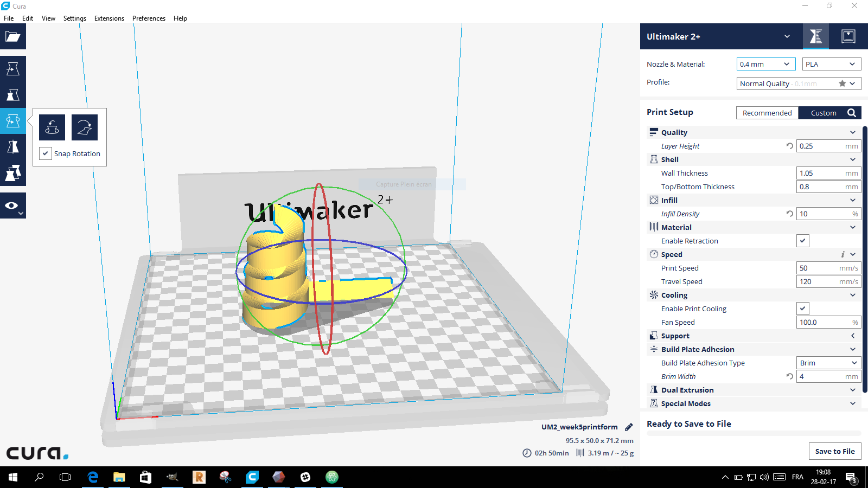This screenshot has height=488, width=868.
Task: Click the Travel Speed value field
Action: click(828, 281)
